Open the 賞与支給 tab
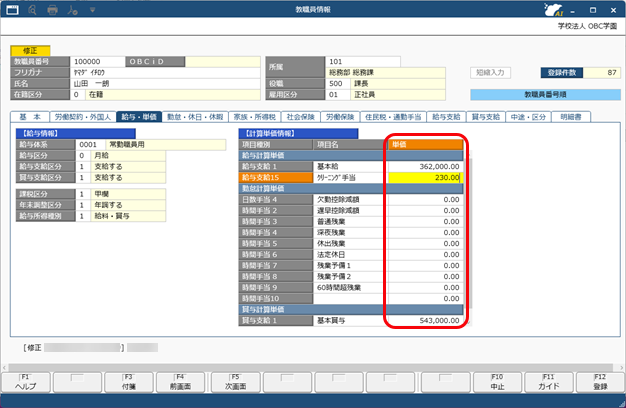626x408 pixels. pyautogui.click(x=486, y=117)
